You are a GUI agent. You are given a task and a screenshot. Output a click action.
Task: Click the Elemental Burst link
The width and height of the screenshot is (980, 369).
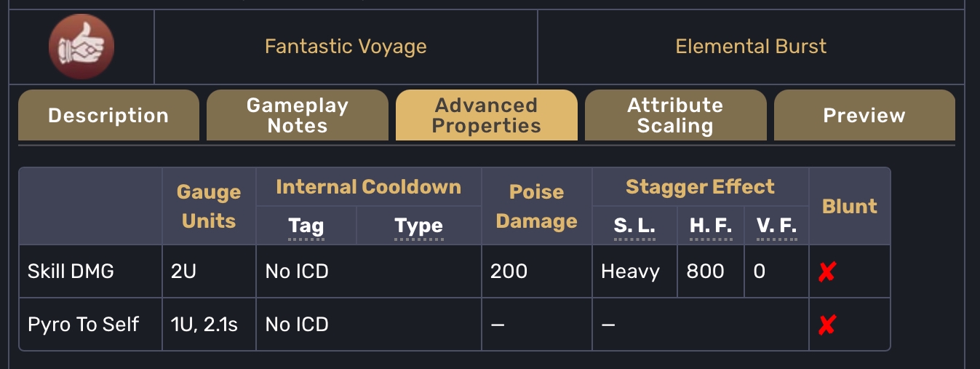[x=751, y=47]
